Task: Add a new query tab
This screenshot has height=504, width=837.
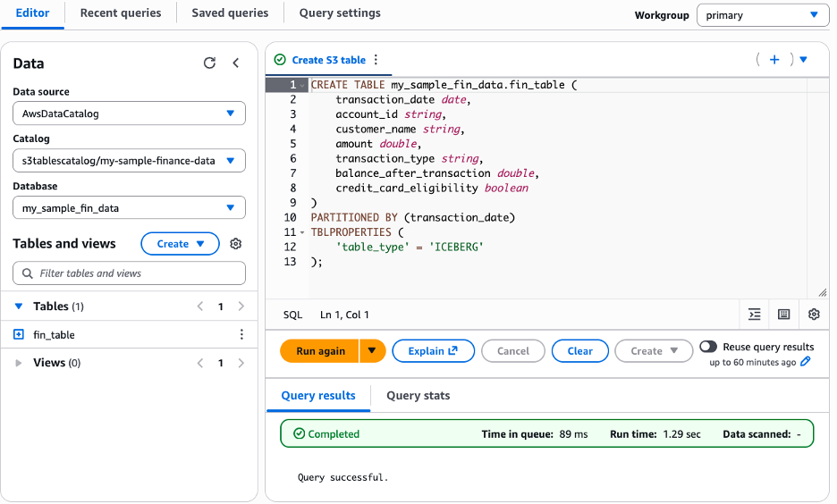Action: coord(774,60)
